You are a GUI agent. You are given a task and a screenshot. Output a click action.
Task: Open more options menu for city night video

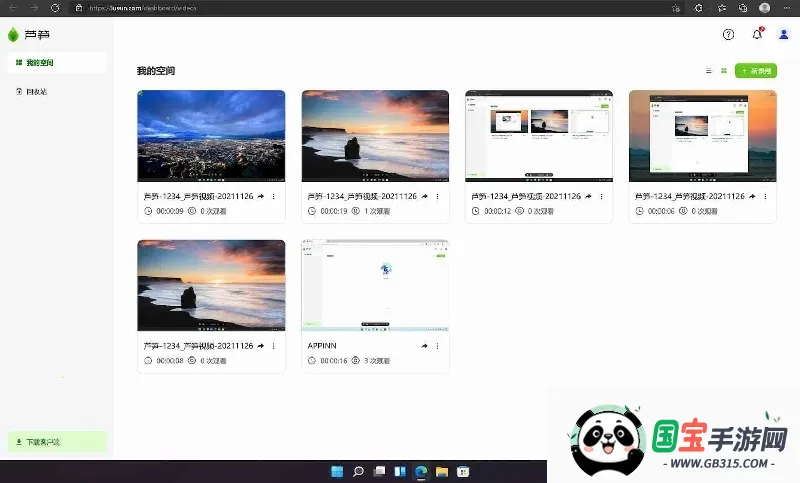coord(273,197)
